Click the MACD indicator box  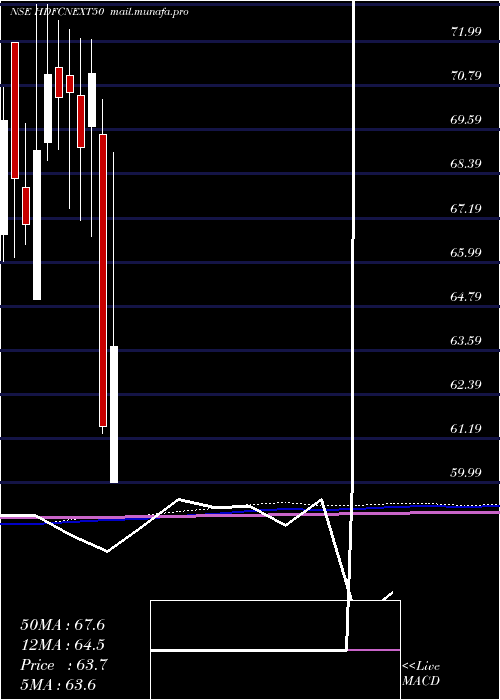[275, 650]
